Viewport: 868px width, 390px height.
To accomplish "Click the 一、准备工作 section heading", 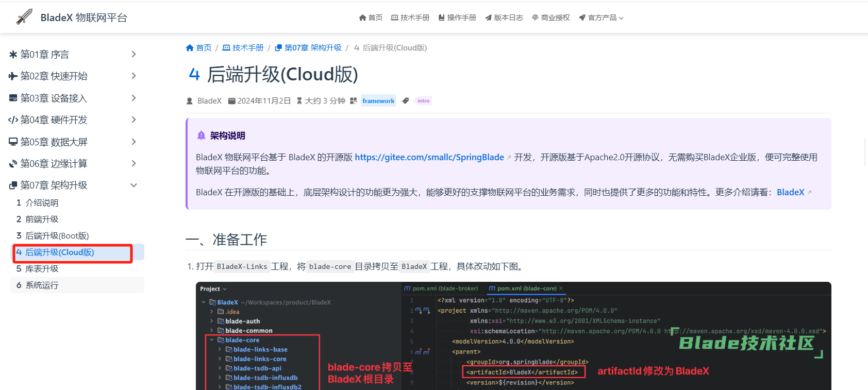I will pyautogui.click(x=226, y=240).
